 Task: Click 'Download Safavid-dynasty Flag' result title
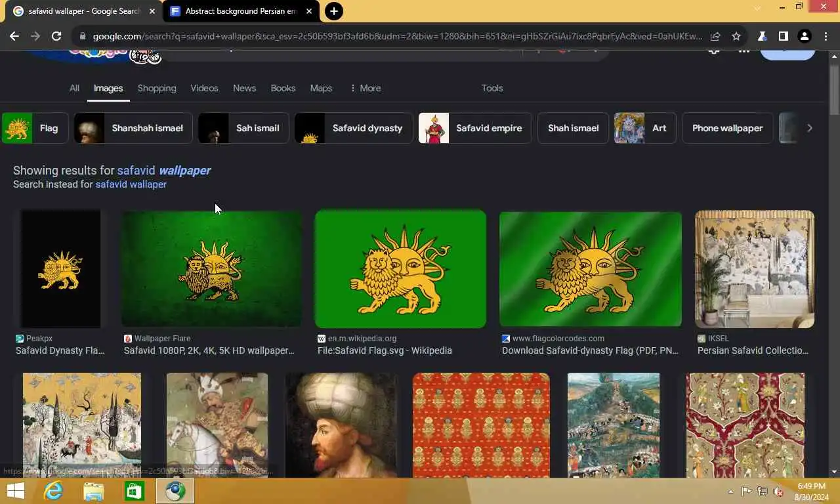(x=590, y=350)
